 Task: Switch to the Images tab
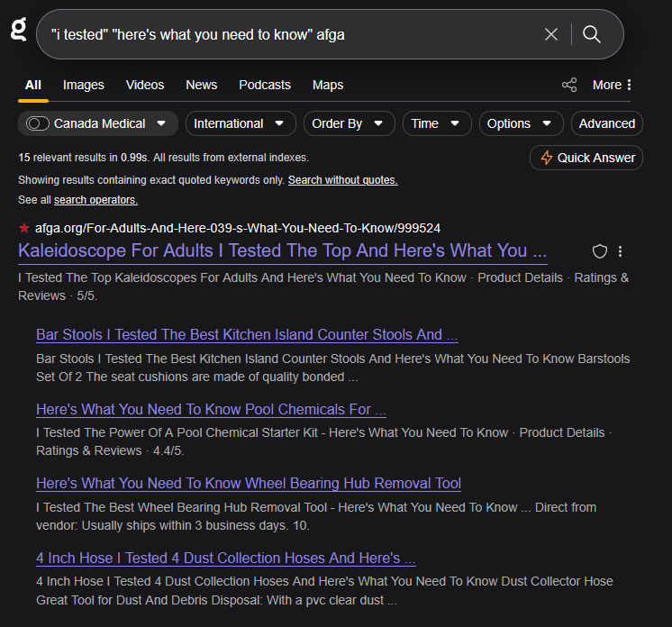click(84, 85)
